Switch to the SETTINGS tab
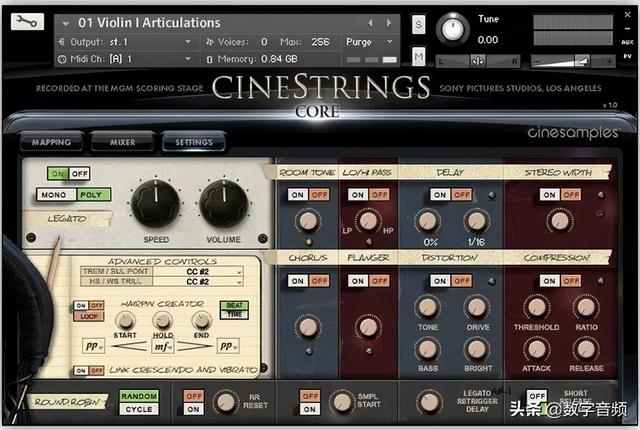 [x=194, y=142]
